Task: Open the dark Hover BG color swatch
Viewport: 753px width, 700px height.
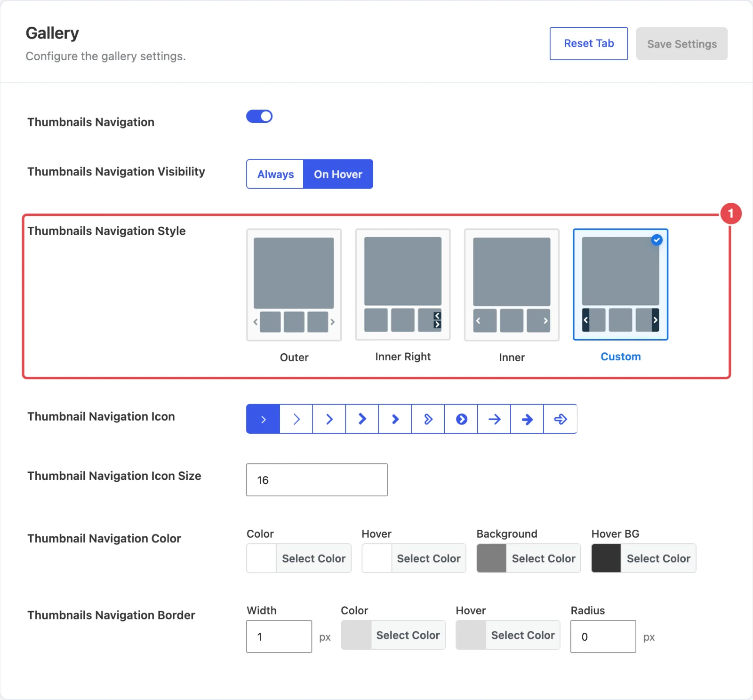Action: (x=606, y=558)
